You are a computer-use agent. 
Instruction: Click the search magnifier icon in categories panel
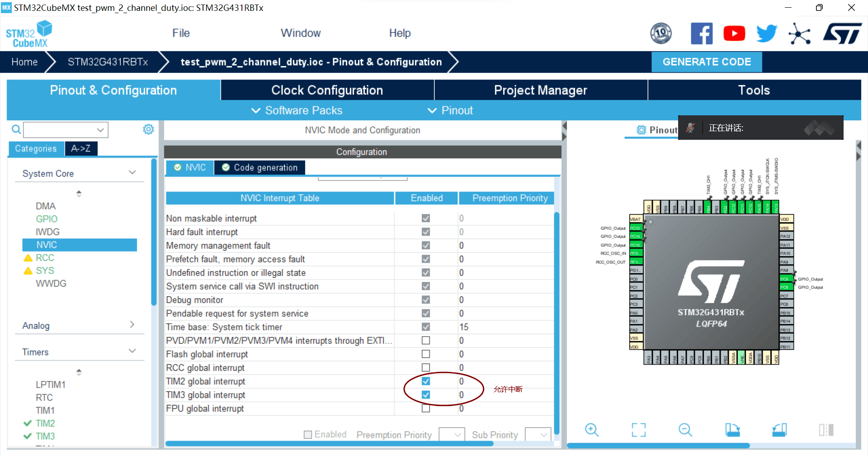[x=16, y=130]
